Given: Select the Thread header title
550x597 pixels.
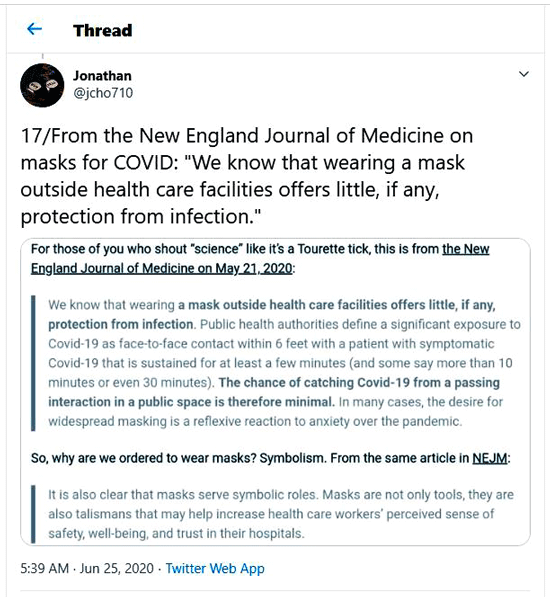Looking at the screenshot, I should click(x=102, y=30).
